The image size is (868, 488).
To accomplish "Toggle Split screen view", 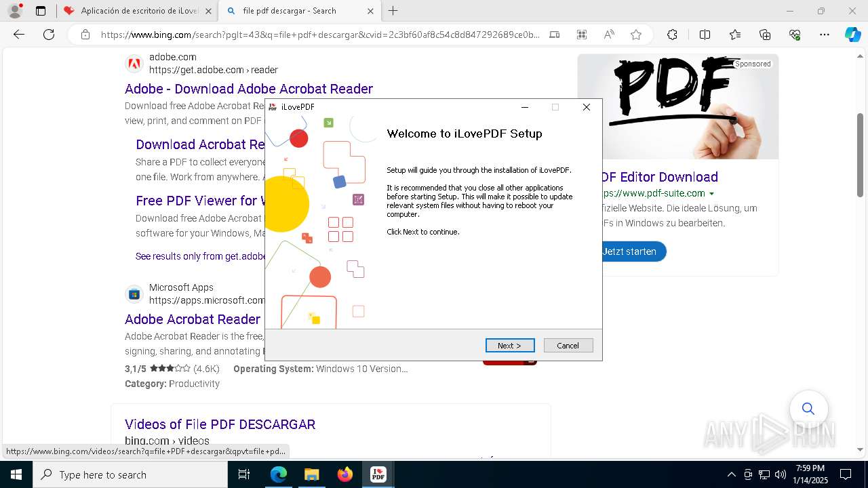I will [705, 35].
